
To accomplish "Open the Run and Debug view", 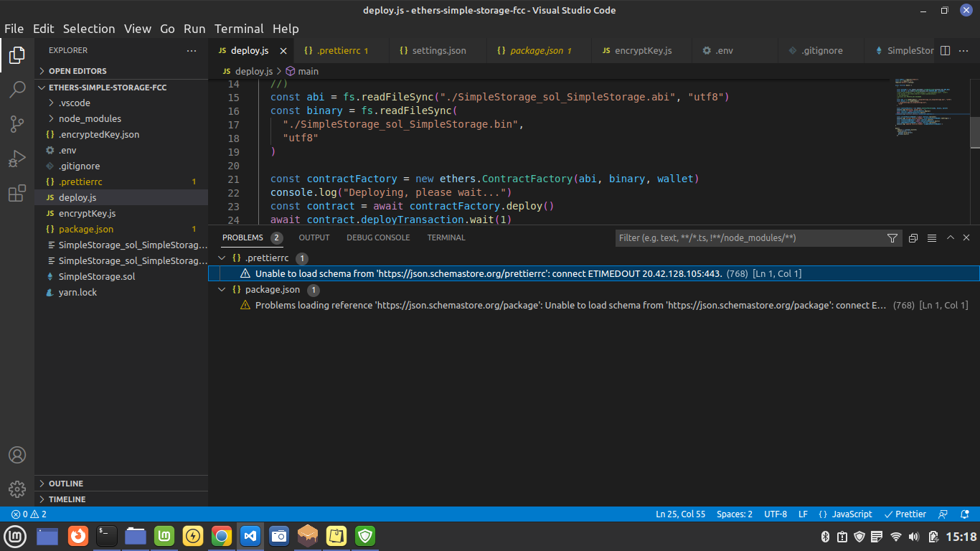I will 17,159.
